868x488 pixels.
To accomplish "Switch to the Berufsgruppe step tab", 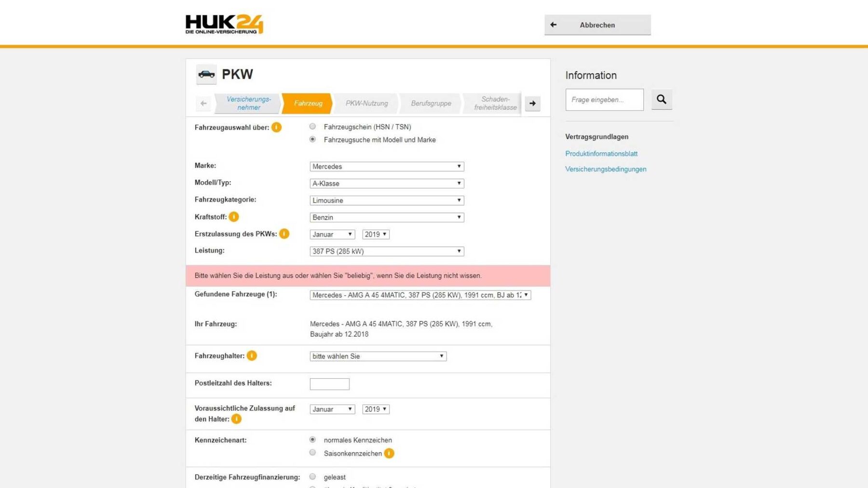I will (431, 103).
